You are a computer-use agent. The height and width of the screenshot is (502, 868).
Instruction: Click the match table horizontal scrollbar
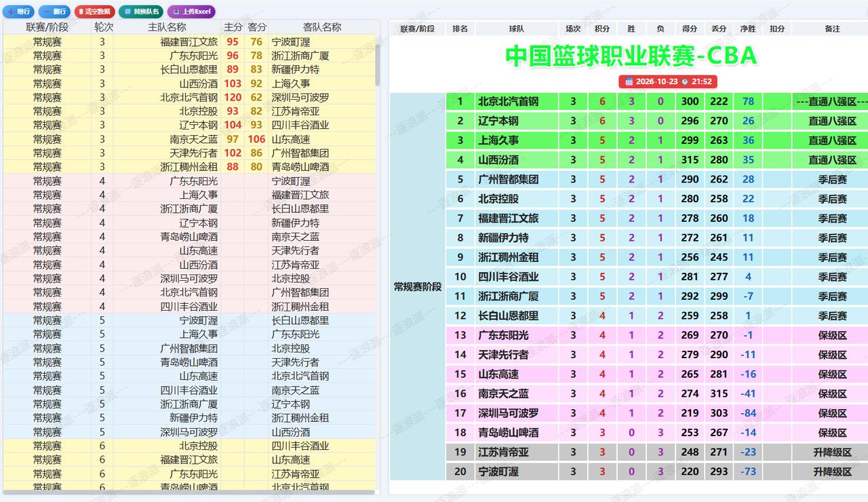point(189,492)
